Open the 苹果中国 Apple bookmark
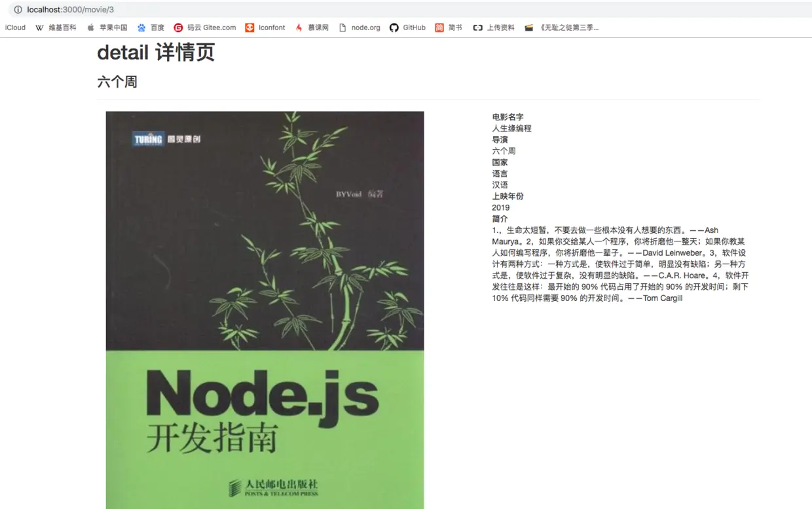This screenshot has height=509, width=812. pos(107,27)
